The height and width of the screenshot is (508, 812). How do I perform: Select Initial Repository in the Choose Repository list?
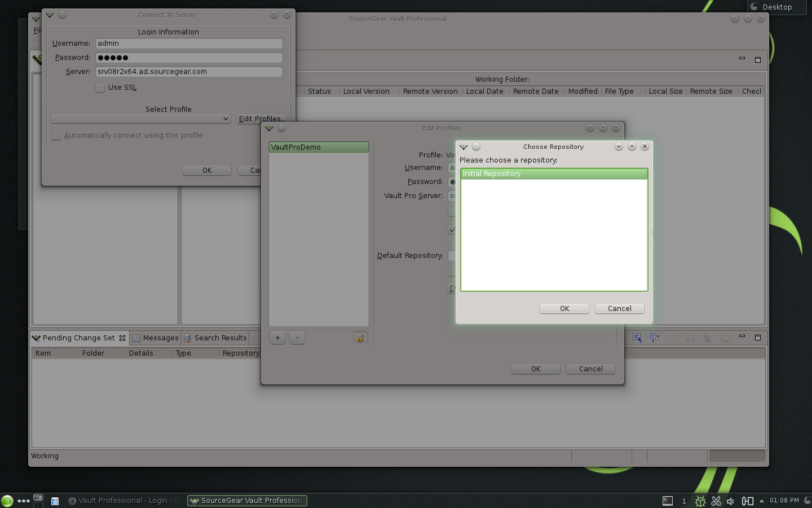pyautogui.click(x=554, y=174)
